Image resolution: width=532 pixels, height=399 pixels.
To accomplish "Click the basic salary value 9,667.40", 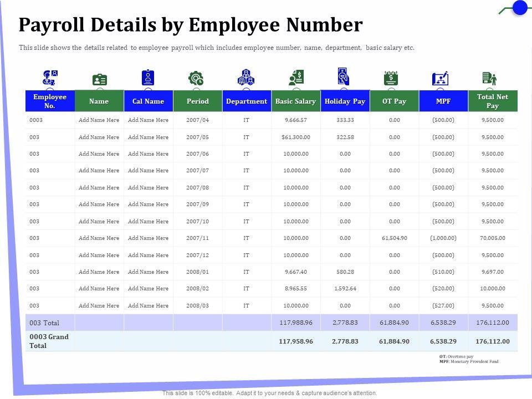I will coord(296,272).
